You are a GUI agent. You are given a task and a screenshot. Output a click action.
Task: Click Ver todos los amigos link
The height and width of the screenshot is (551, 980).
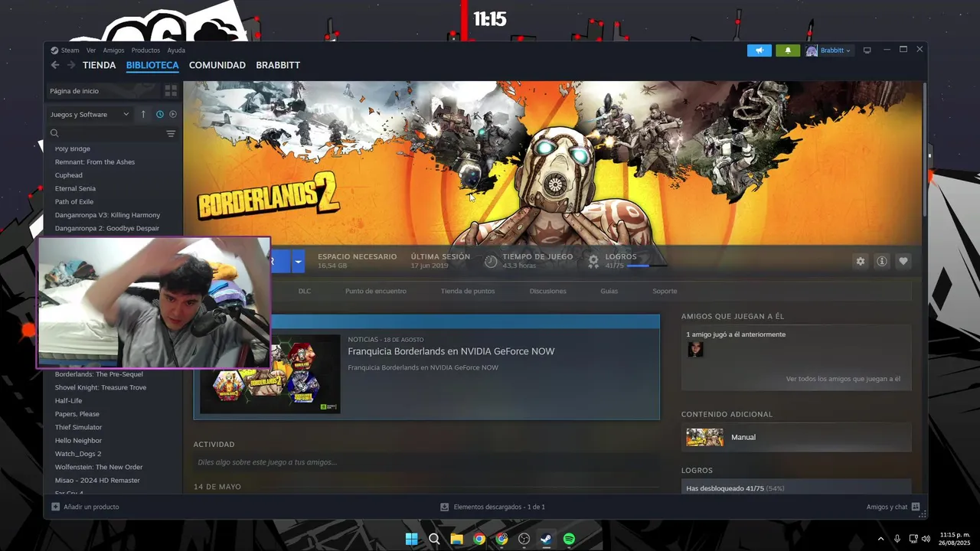pos(843,379)
